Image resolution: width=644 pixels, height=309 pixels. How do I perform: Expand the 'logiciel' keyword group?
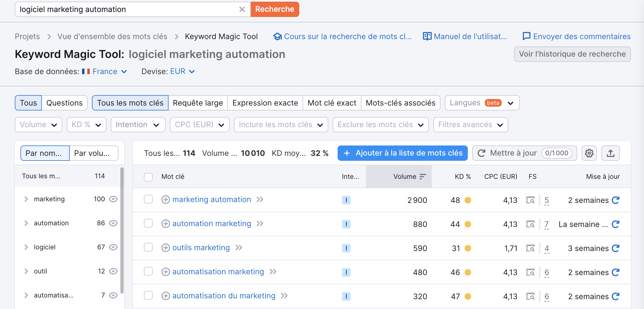pos(26,247)
